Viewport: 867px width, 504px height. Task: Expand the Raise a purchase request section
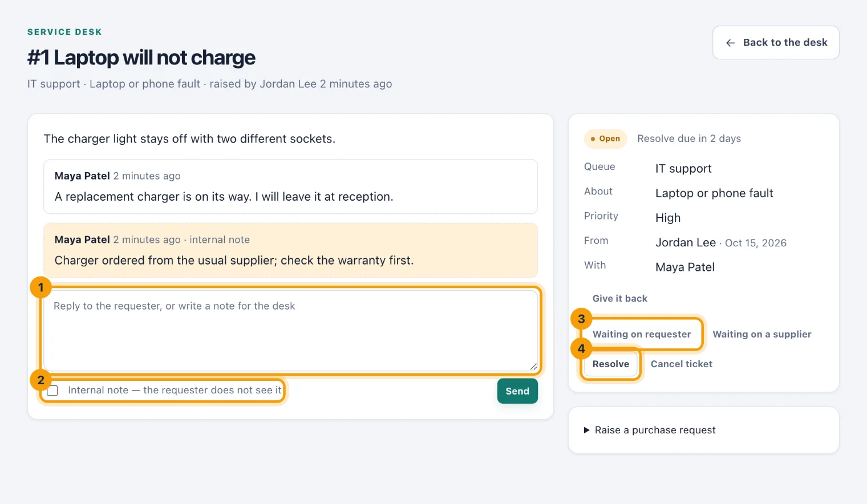[x=649, y=430]
